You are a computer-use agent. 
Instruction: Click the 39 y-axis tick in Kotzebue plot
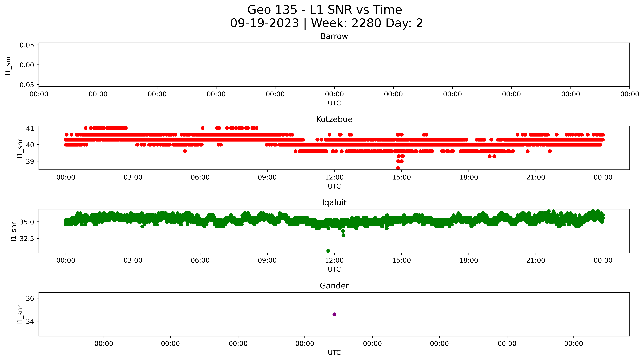[30, 161]
